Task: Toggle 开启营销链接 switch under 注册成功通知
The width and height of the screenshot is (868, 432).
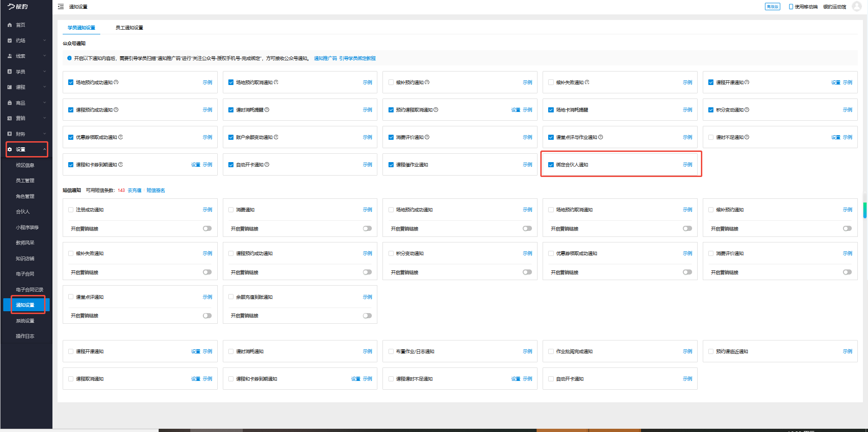Action: tap(207, 229)
